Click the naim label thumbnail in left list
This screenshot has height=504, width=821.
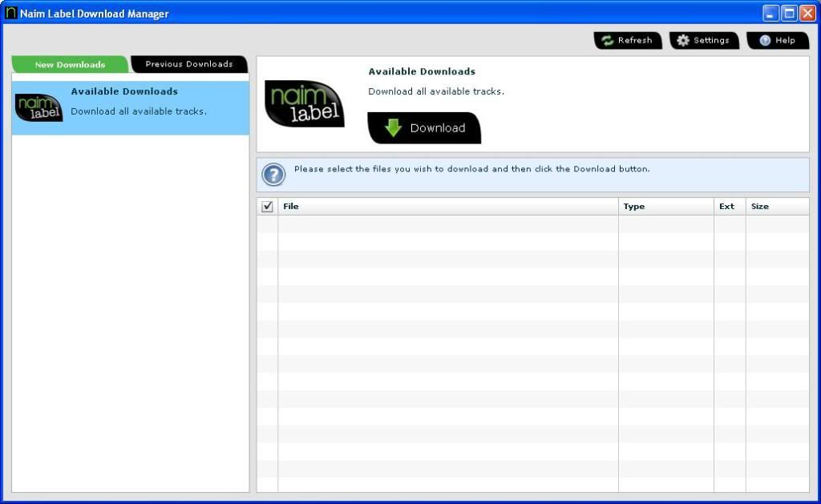(x=38, y=107)
